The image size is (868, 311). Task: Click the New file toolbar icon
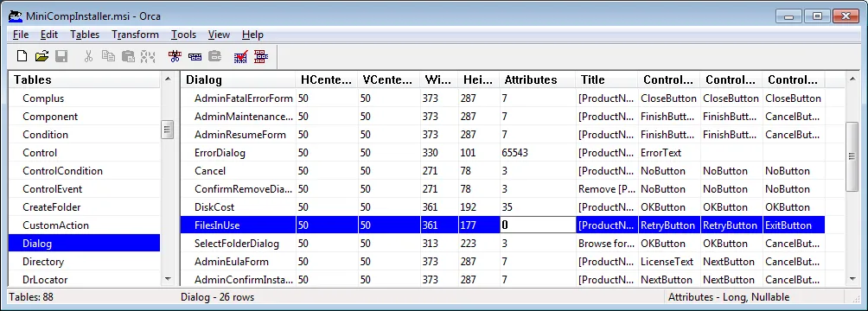click(22, 56)
